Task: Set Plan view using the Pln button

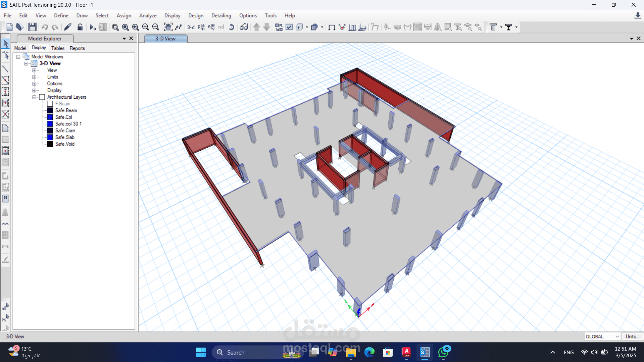Action: click(201, 27)
